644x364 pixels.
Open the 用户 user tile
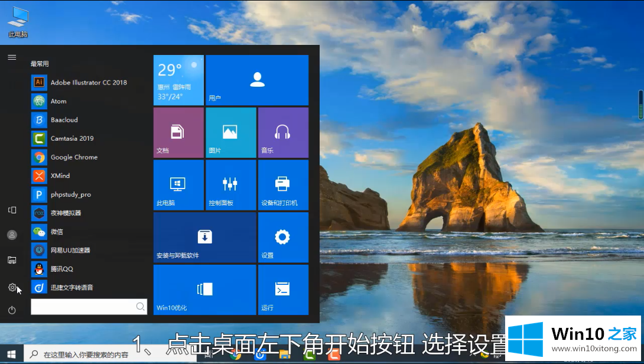point(257,80)
